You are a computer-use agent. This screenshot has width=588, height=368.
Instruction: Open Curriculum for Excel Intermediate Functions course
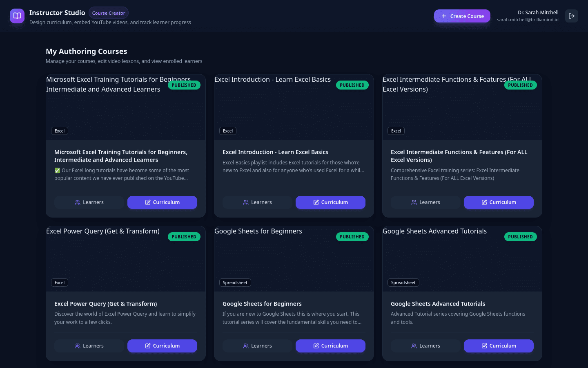click(499, 202)
